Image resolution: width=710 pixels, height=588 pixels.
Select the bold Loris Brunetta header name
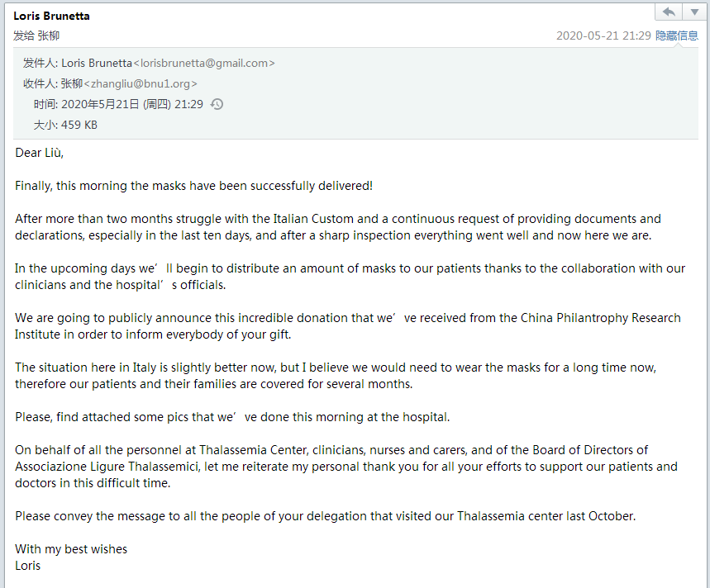52,16
